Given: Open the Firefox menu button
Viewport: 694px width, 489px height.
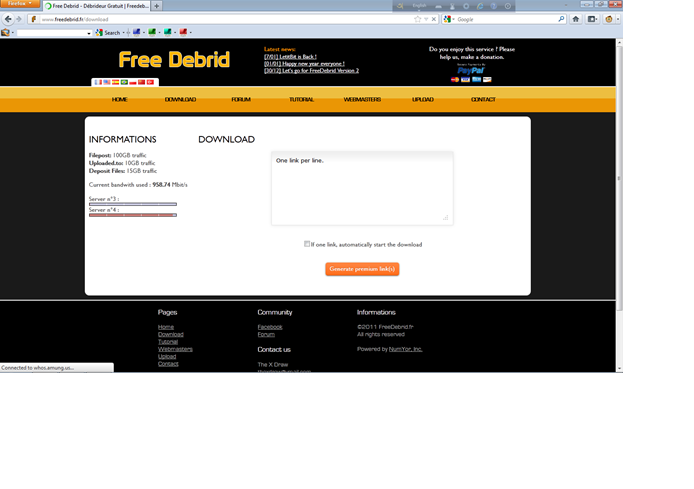Looking at the screenshot, I should tap(20, 4).
